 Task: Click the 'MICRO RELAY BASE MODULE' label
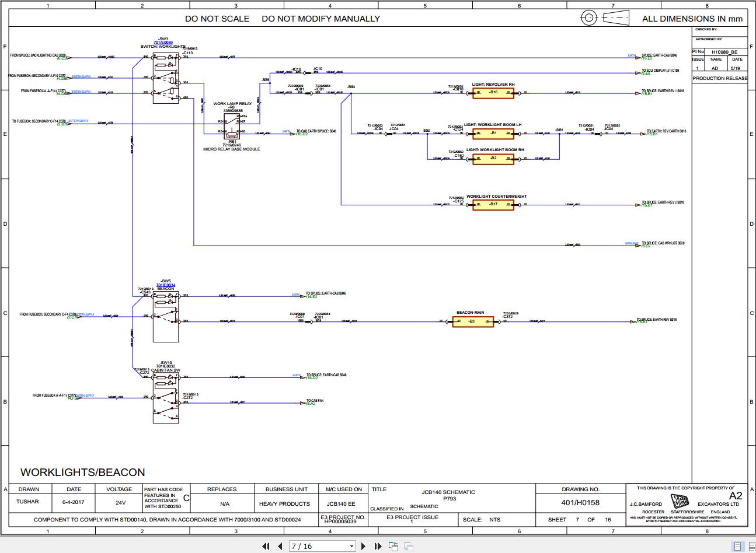(x=232, y=149)
